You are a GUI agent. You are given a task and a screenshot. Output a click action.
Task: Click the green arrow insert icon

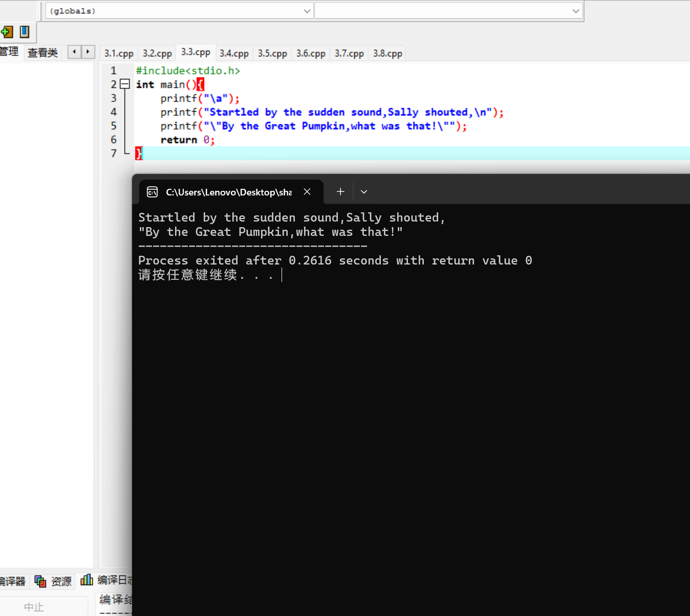[7, 32]
